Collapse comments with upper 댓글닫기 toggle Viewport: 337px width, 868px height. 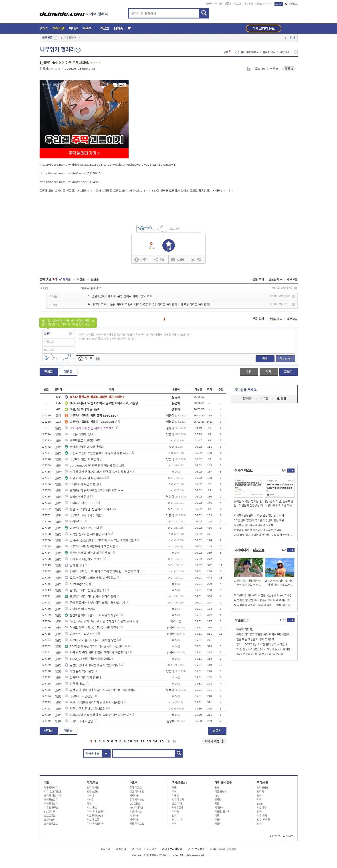point(275,279)
